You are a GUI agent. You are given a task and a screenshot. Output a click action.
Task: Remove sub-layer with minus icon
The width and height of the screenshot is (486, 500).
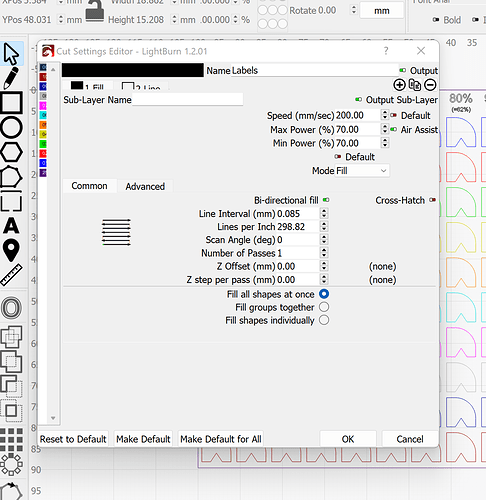(x=430, y=85)
